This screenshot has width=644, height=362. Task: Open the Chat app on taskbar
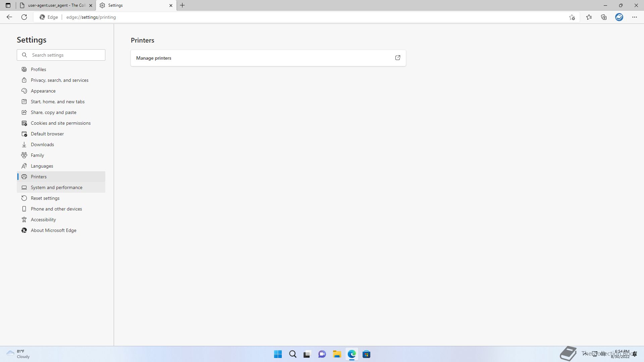click(322, 354)
